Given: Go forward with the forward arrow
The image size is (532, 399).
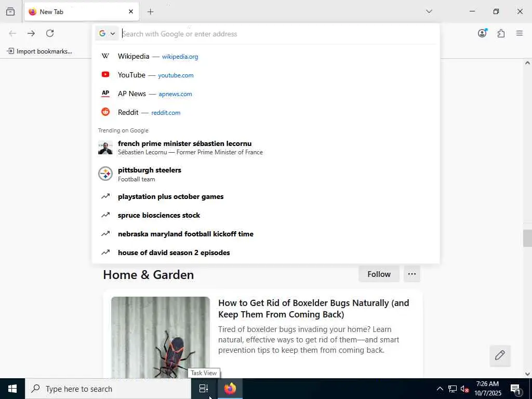Looking at the screenshot, I should 31,33.
